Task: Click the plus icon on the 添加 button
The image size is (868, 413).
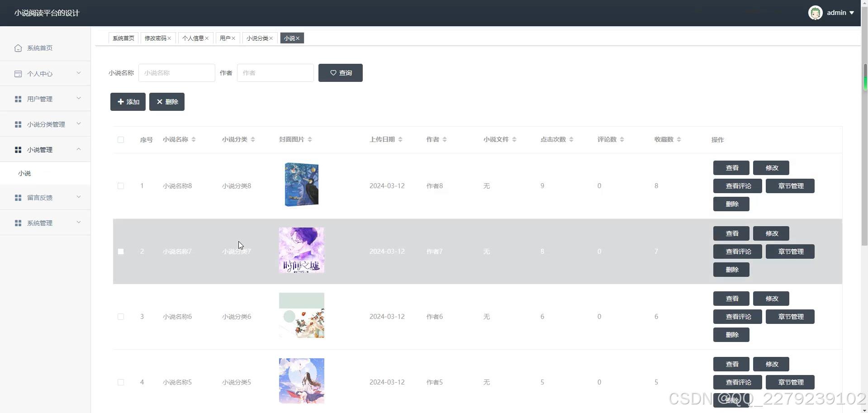Action: [x=120, y=101]
